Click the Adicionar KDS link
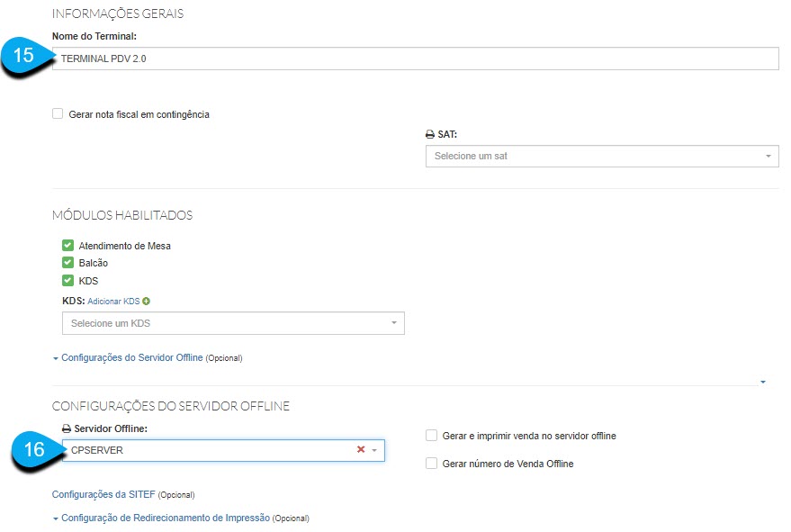The image size is (791, 532). point(113,302)
